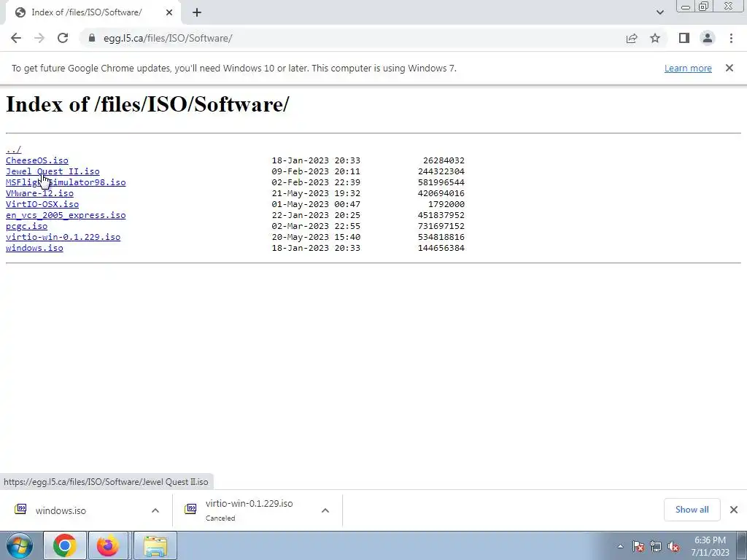Dismiss the Chrome update notification bar
The width and height of the screenshot is (747, 560).
pyautogui.click(x=729, y=68)
